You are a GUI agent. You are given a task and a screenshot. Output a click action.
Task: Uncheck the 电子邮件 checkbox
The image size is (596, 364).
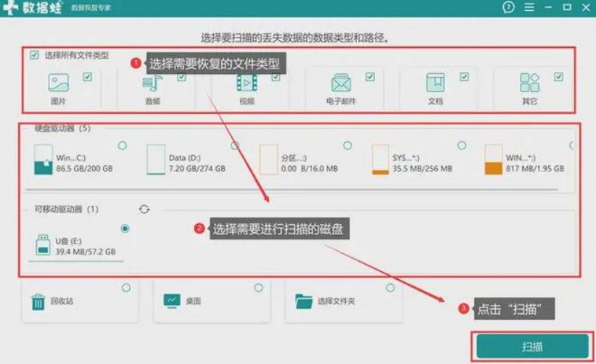(x=371, y=77)
